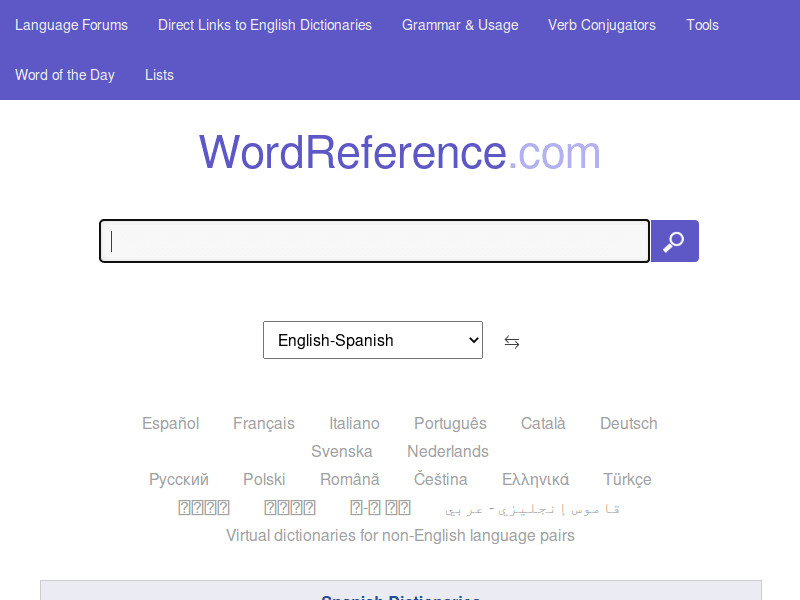Open the Deutsch dictionary
Viewport: 800px width, 600px height.
coord(628,423)
